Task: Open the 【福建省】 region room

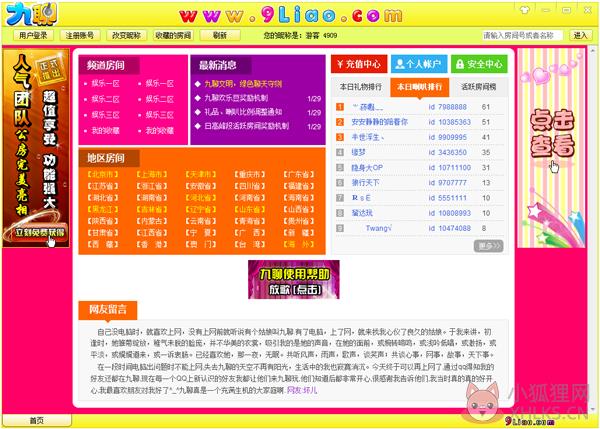Action: tap(298, 186)
